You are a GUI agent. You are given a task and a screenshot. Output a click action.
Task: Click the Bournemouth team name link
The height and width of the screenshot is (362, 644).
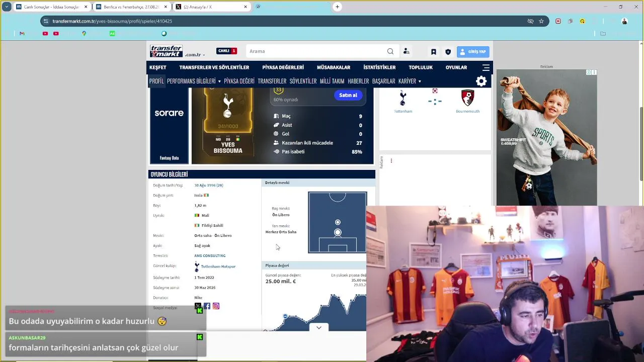467,111
